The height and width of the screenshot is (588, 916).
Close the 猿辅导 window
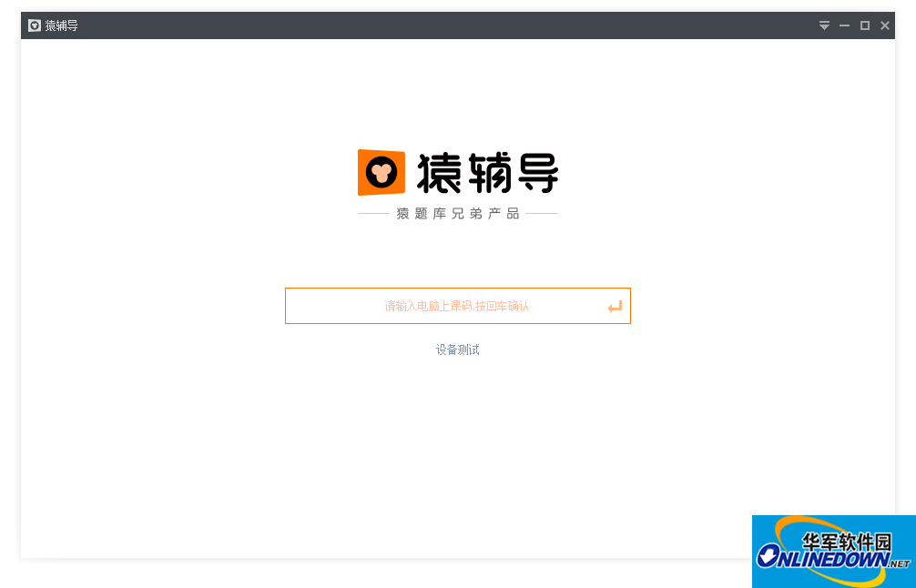pyautogui.click(x=884, y=25)
